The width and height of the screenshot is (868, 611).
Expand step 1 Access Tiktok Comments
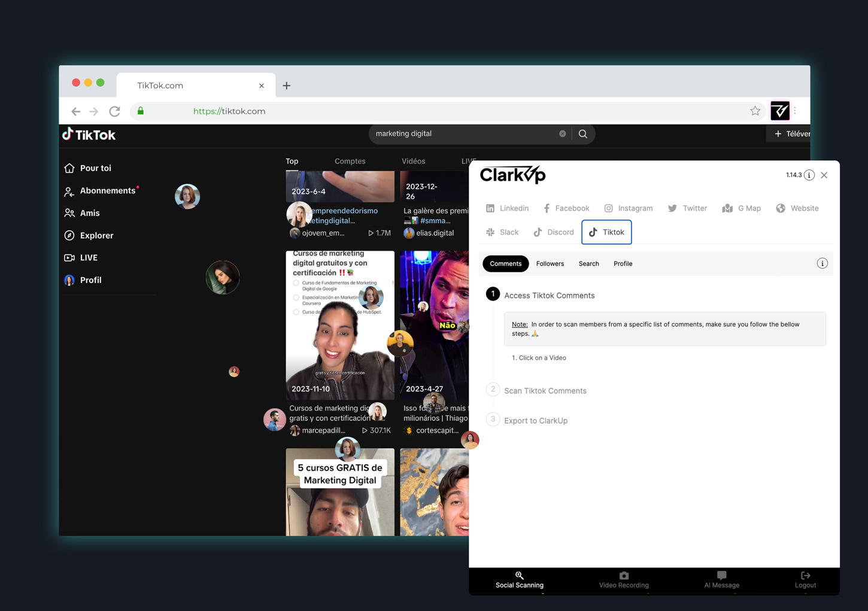549,295
